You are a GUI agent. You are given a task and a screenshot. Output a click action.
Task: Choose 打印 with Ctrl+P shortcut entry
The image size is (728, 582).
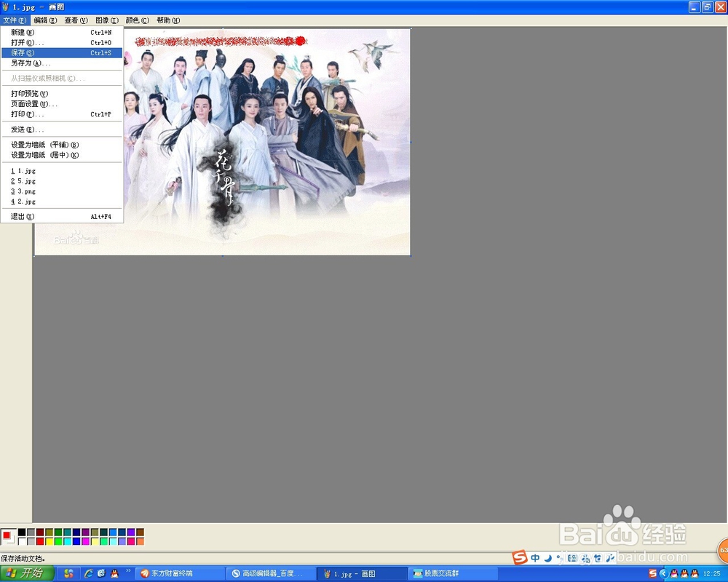(x=62, y=114)
